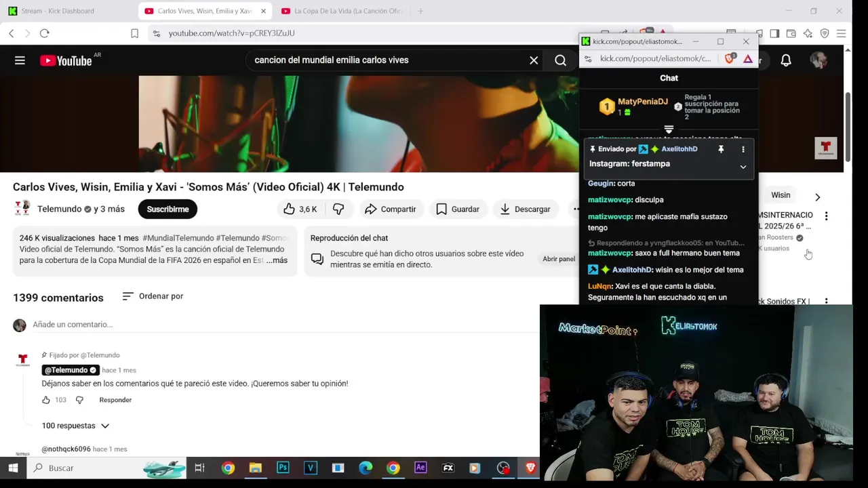This screenshot has width=868, height=488.
Task: Reload the YouTube page
Action: click(45, 33)
